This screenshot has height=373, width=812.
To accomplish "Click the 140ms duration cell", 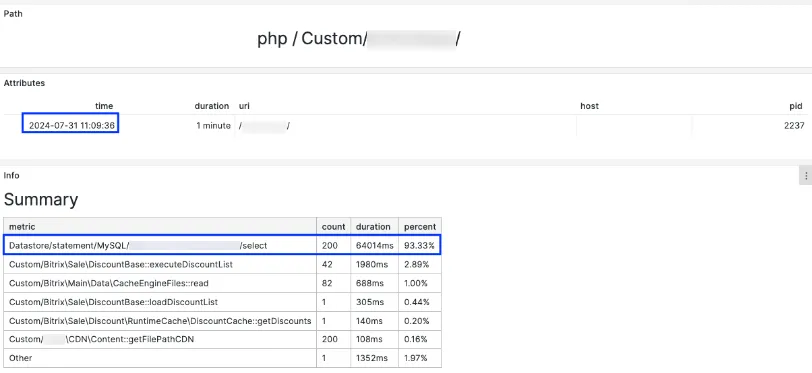I will point(374,321).
